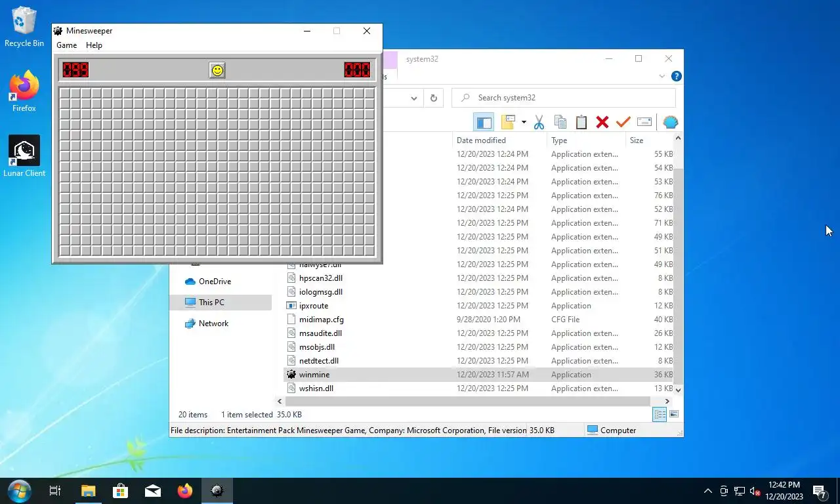Show hidden system tray icons

click(x=707, y=491)
